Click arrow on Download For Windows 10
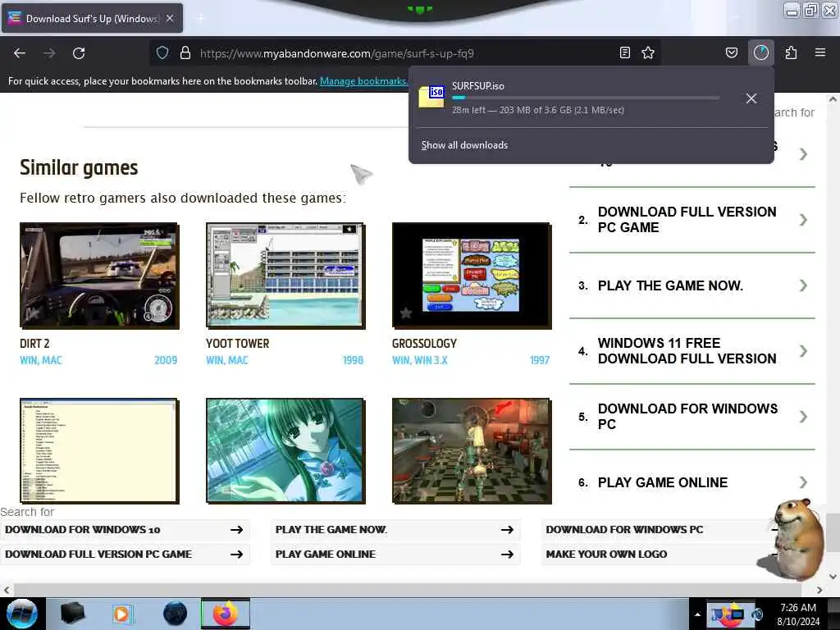The width and height of the screenshot is (840, 630). [237, 530]
